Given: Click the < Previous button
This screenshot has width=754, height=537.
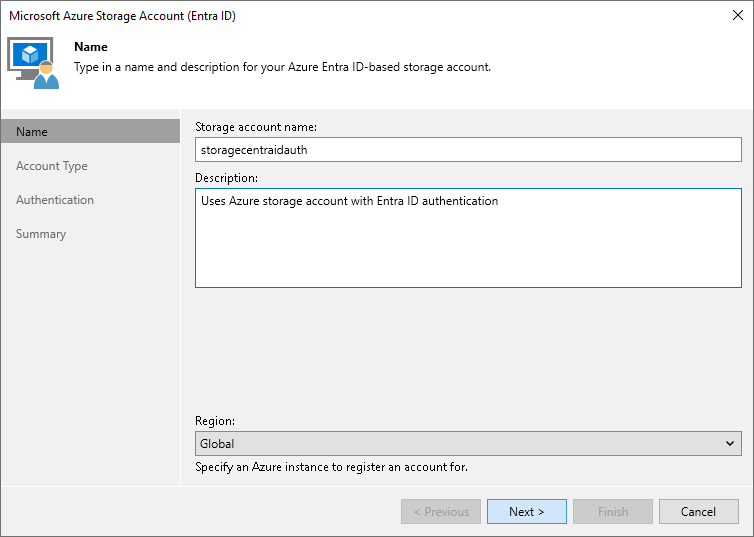Looking at the screenshot, I should tap(441, 512).
